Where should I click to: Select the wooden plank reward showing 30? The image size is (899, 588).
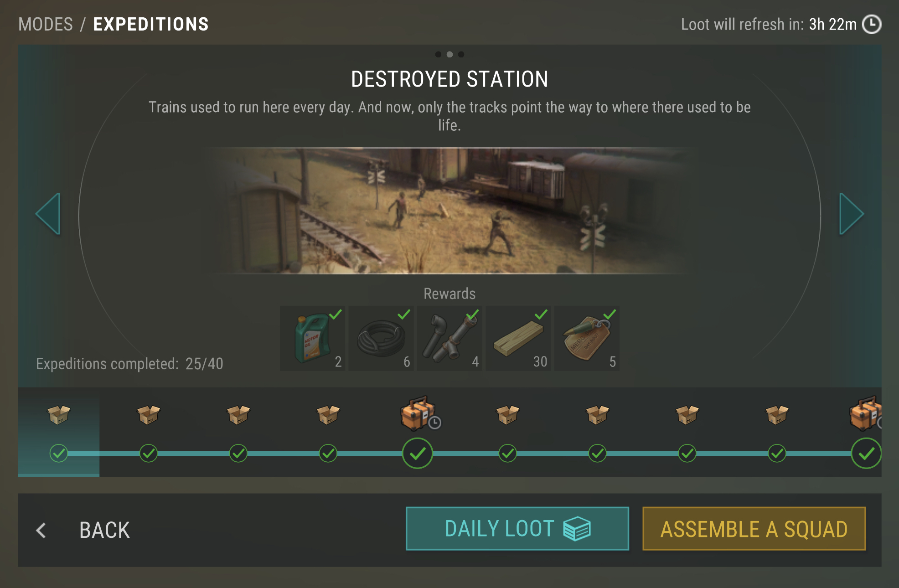(518, 338)
